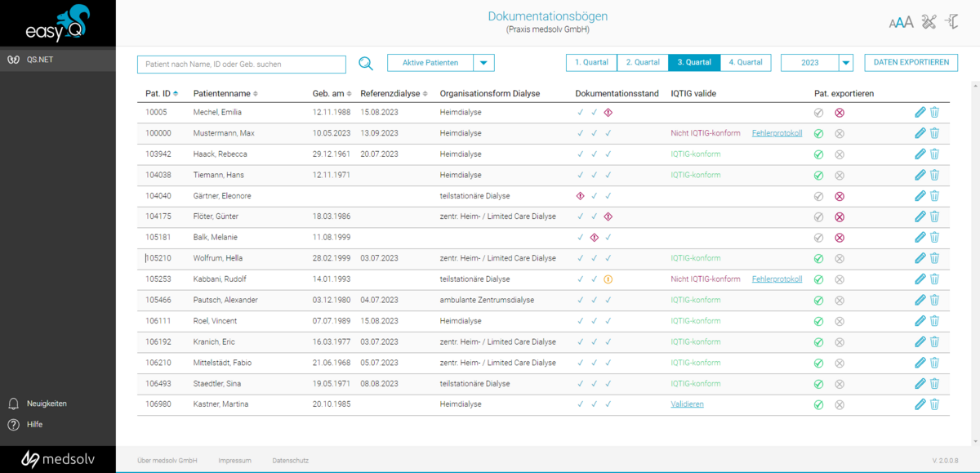This screenshot has height=473, width=980.
Task: Exclude Mustermann, Max from export with X
Action: 839,133
